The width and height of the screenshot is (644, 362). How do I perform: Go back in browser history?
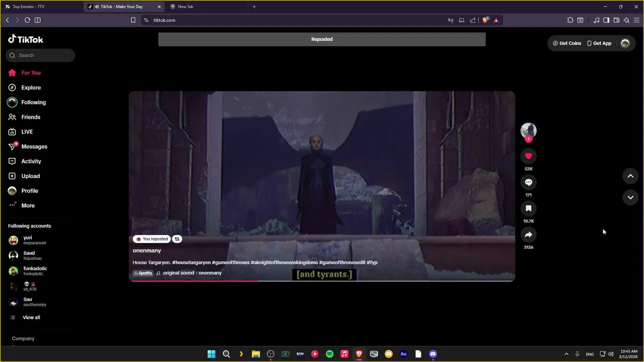pos(7,20)
